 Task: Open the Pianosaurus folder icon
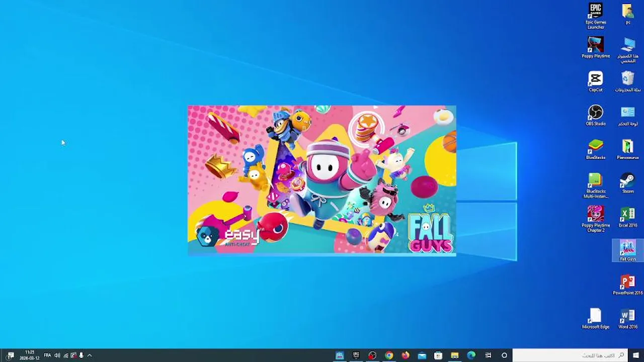627,149
